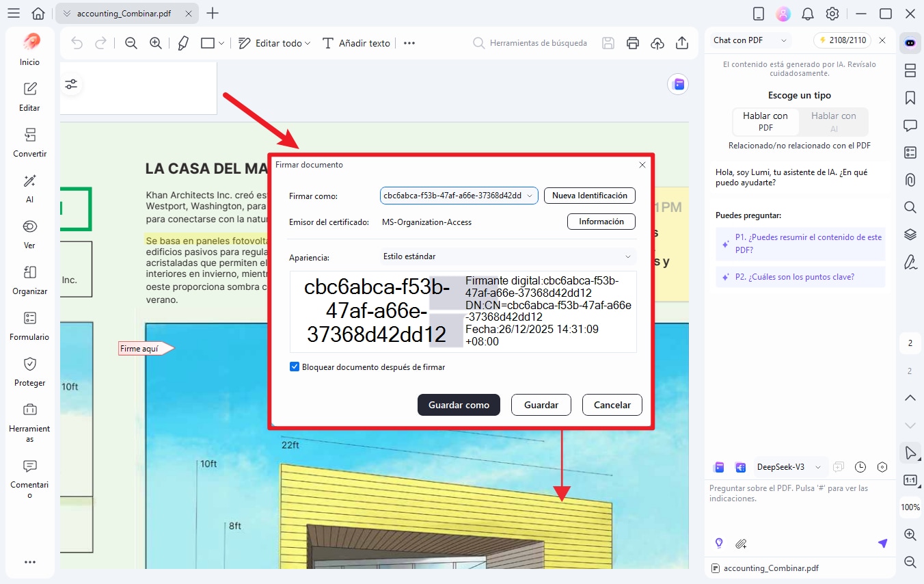Click the attach file icon in the chat input
The image size is (924, 584).
pos(741,543)
